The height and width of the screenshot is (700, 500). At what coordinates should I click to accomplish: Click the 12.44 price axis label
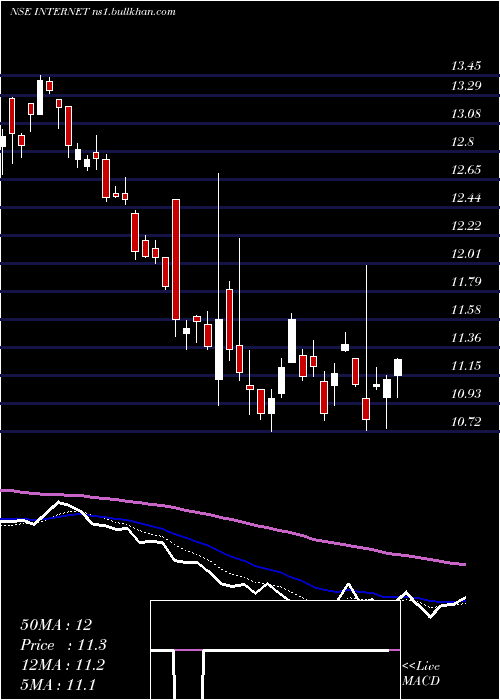coord(466,197)
